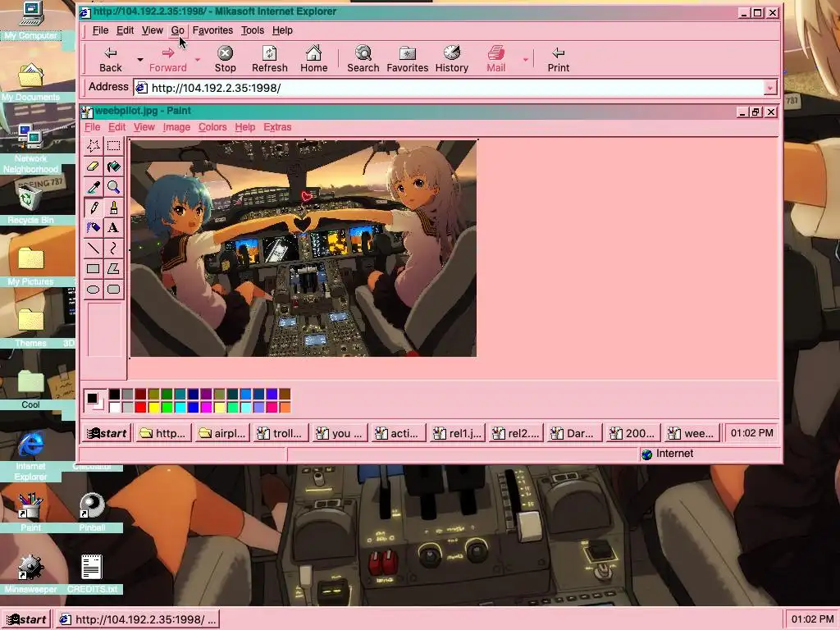Viewport: 840px width, 630px height.
Task: Open Paint's Colors menu
Action: pyautogui.click(x=212, y=127)
